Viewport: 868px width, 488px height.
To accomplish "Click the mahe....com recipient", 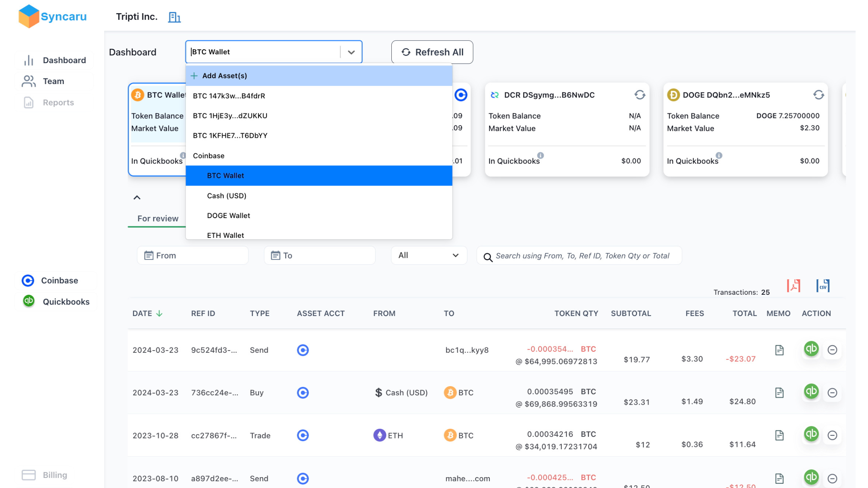I will [x=468, y=478].
